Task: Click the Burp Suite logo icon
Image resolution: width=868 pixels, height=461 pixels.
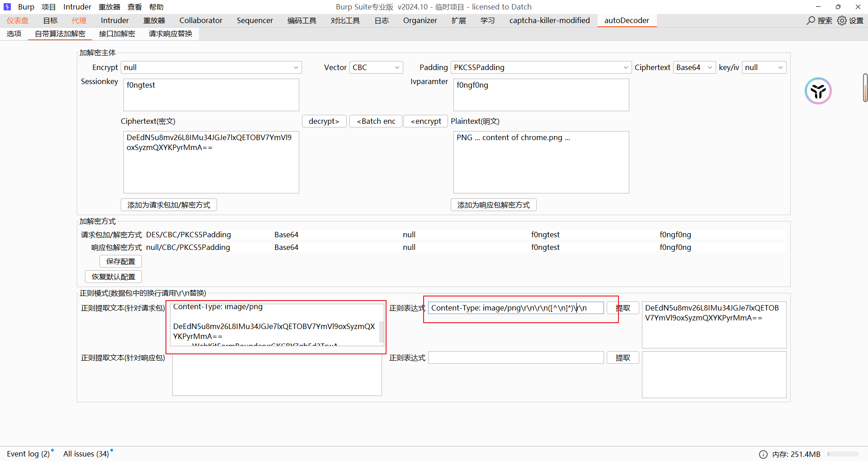Action: click(x=7, y=7)
